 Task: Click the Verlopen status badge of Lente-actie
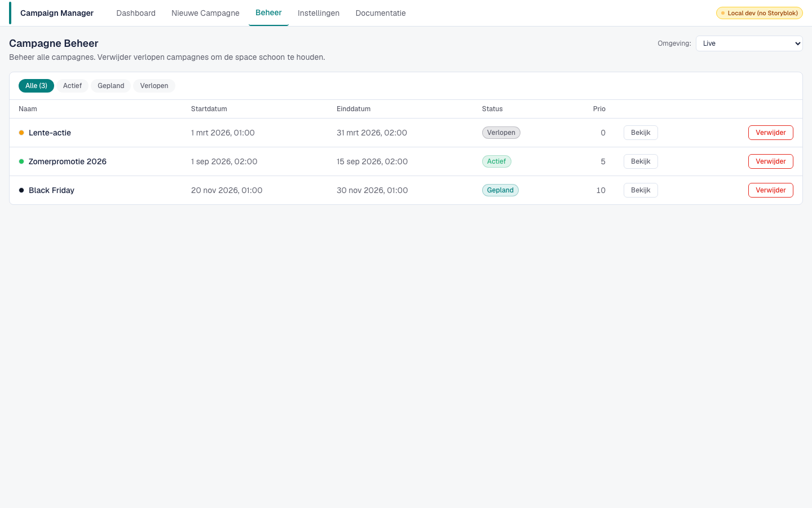click(x=501, y=133)
